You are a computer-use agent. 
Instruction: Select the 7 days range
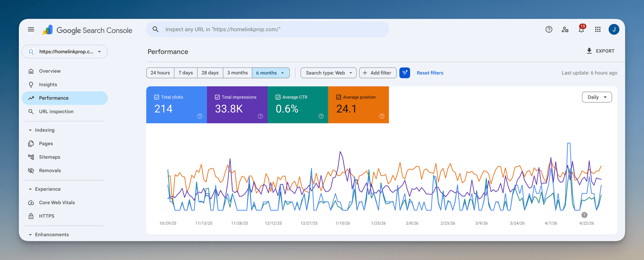point(186,73)
